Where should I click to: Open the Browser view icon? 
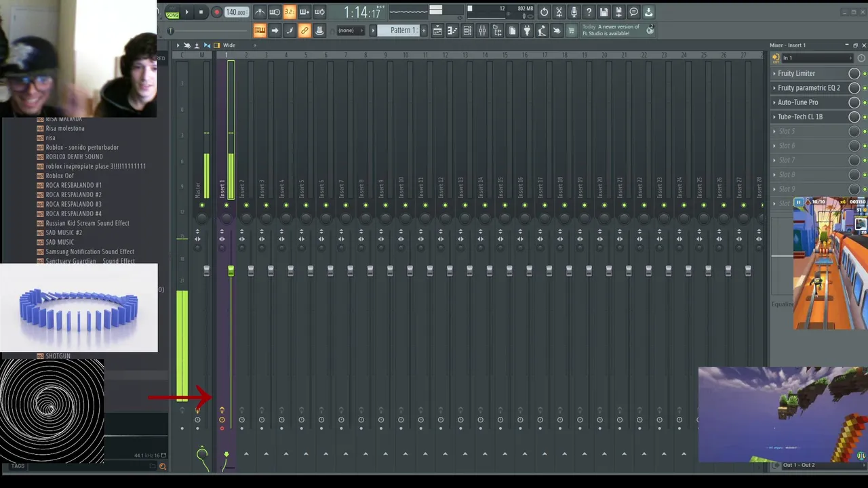(497, 30)
